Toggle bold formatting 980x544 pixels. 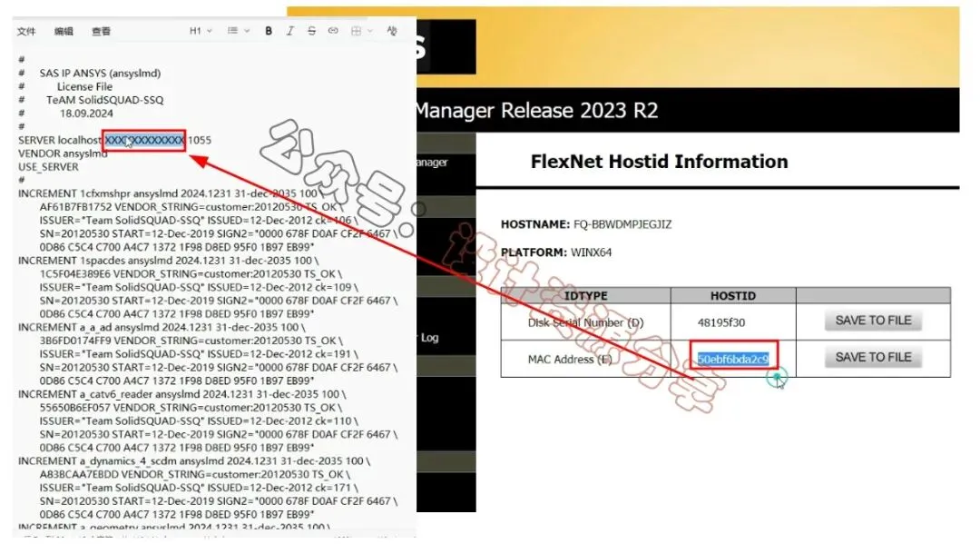[269, 31]
